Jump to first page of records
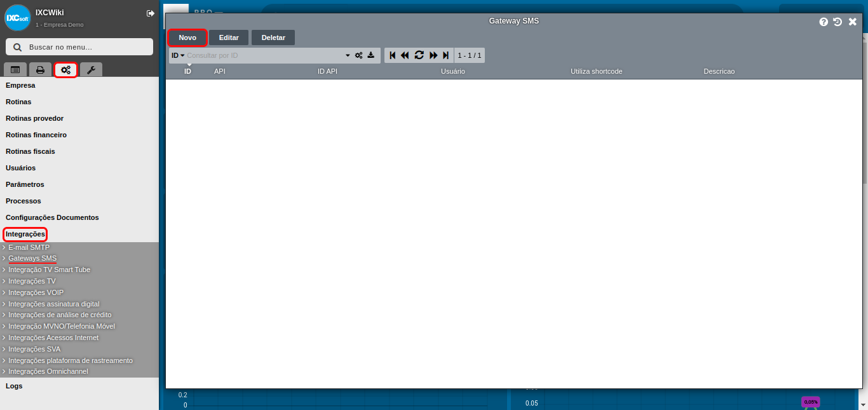Image resolution: width=868 pixels, height=410 pixels. coord(392,55)
